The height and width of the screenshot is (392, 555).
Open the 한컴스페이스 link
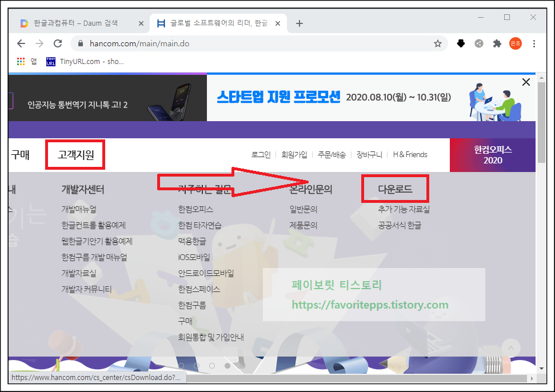pos(199,289)
